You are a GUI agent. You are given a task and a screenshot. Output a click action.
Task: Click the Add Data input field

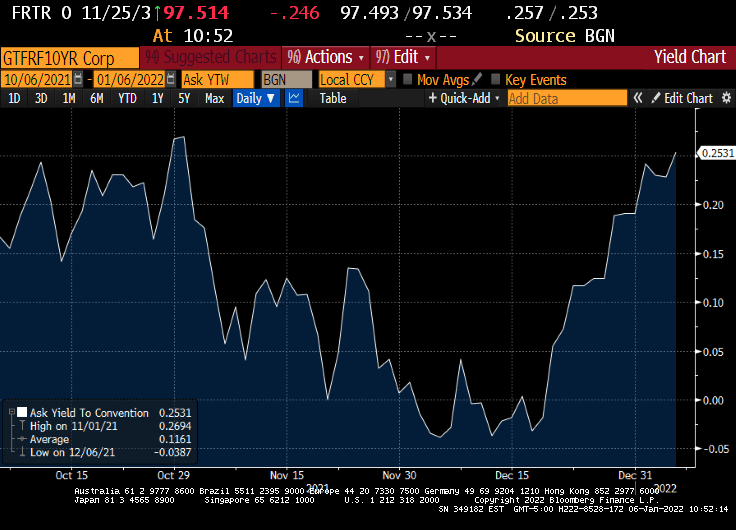(566, 98)
